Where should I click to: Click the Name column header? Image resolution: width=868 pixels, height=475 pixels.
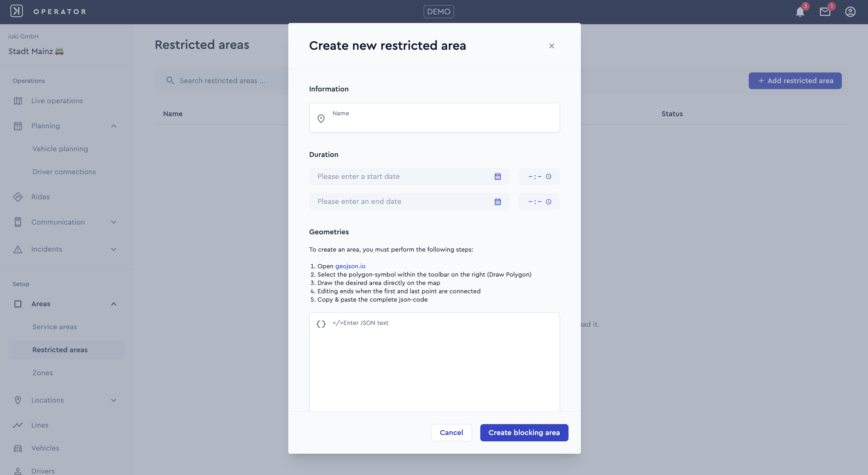pos(172,114)
